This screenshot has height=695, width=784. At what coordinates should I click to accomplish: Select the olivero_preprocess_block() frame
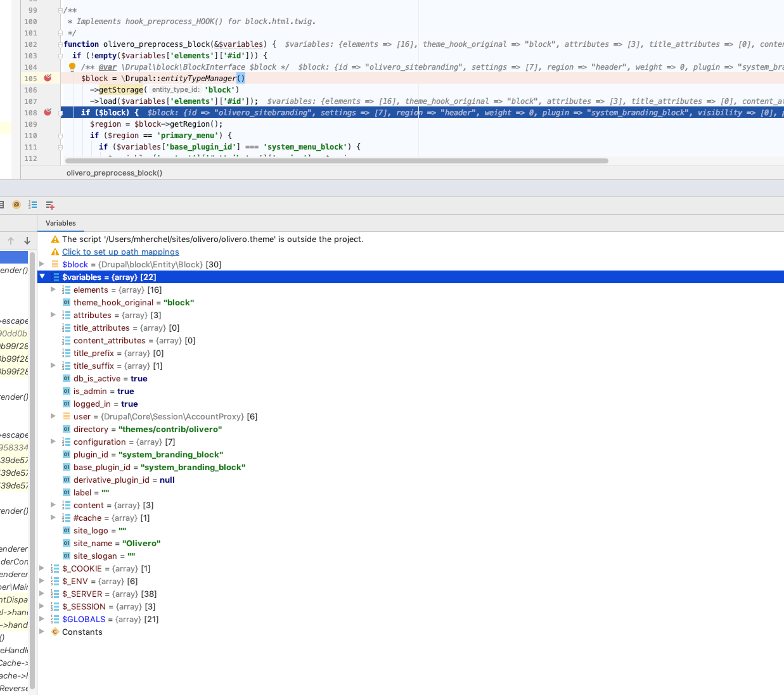click(114, 172)
